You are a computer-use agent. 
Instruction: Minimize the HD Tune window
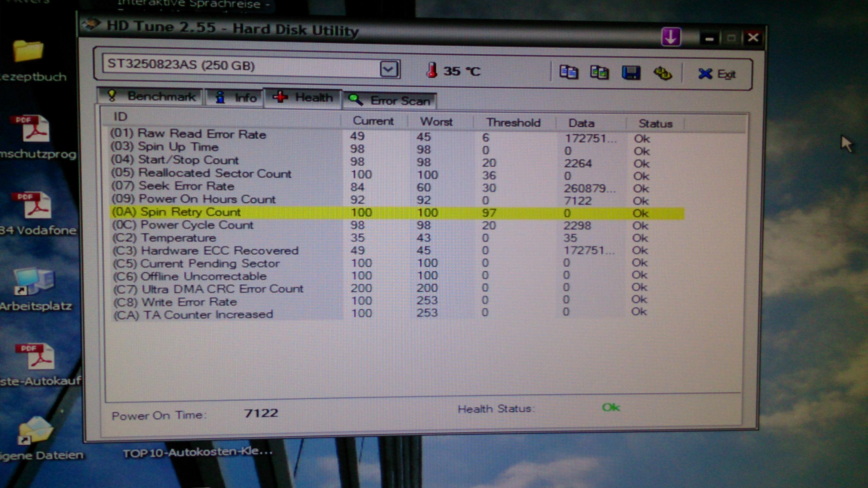tap(709, 39)
